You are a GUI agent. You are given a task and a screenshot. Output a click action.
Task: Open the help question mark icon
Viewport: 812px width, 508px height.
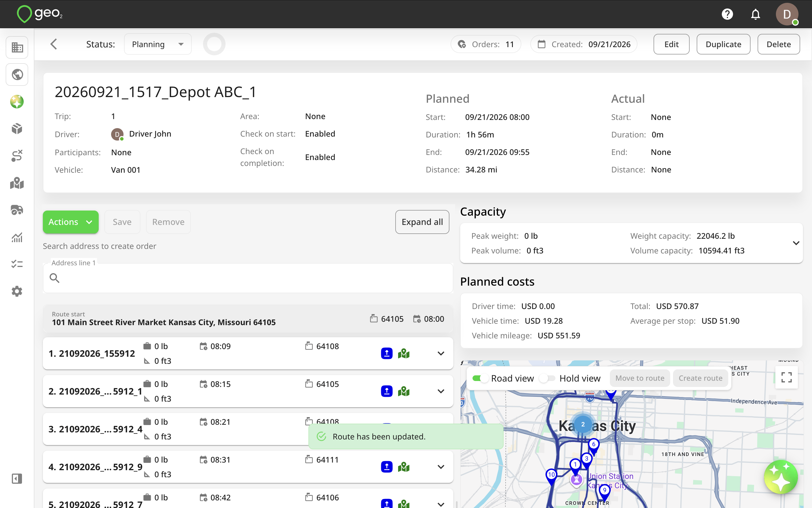click(727, 14)
